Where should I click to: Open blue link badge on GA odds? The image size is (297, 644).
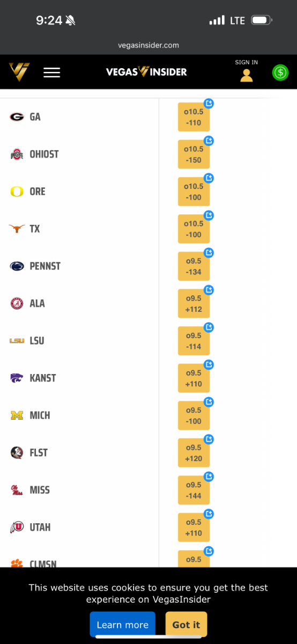click(209, 104)
